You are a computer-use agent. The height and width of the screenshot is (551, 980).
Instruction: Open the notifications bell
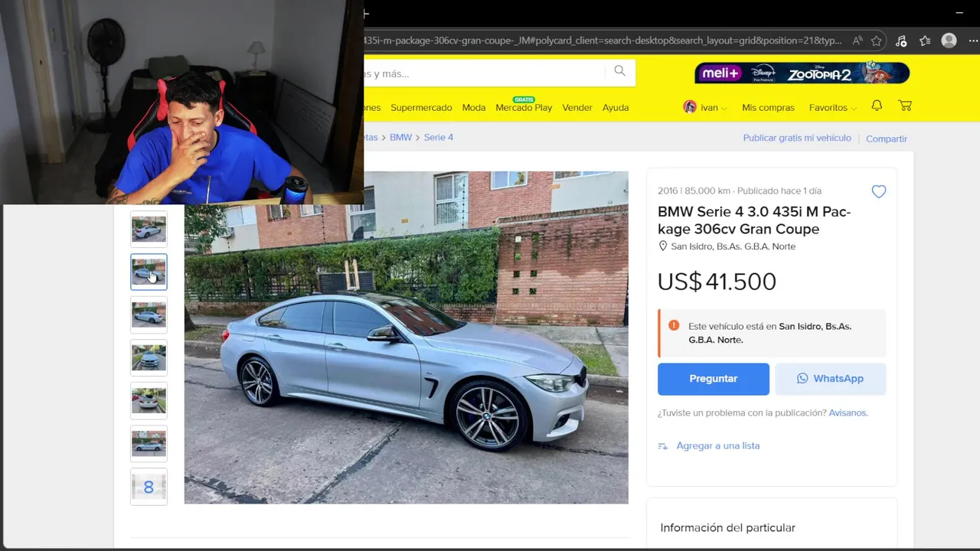pos(877,106)
